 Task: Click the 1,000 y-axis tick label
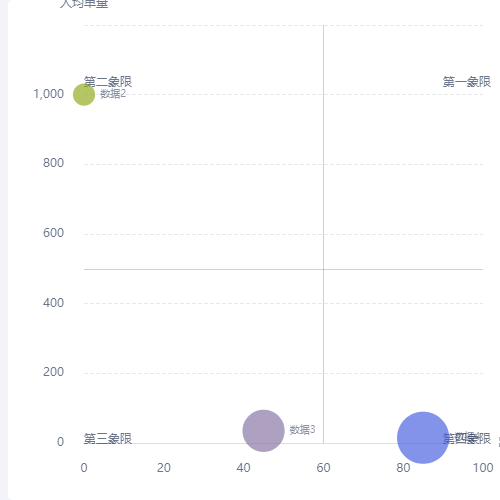tap(49, 94)
